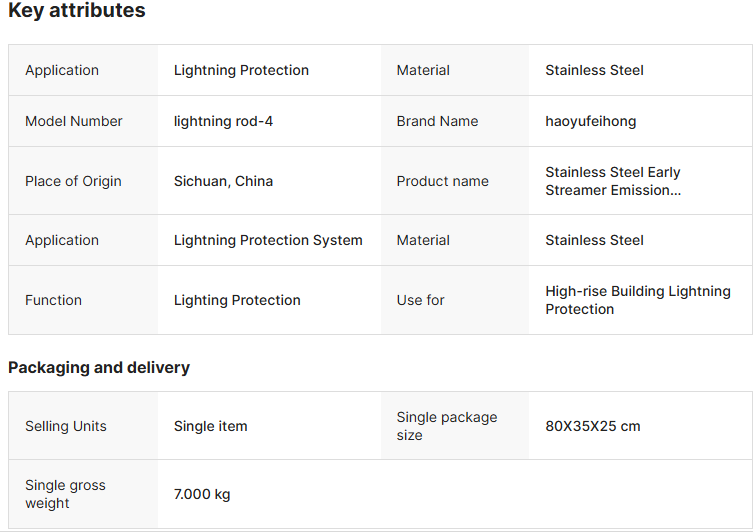Click the Lightning Protection System value
The height and width of the screenshot is (532, 753).
click(x=268, y=240)
